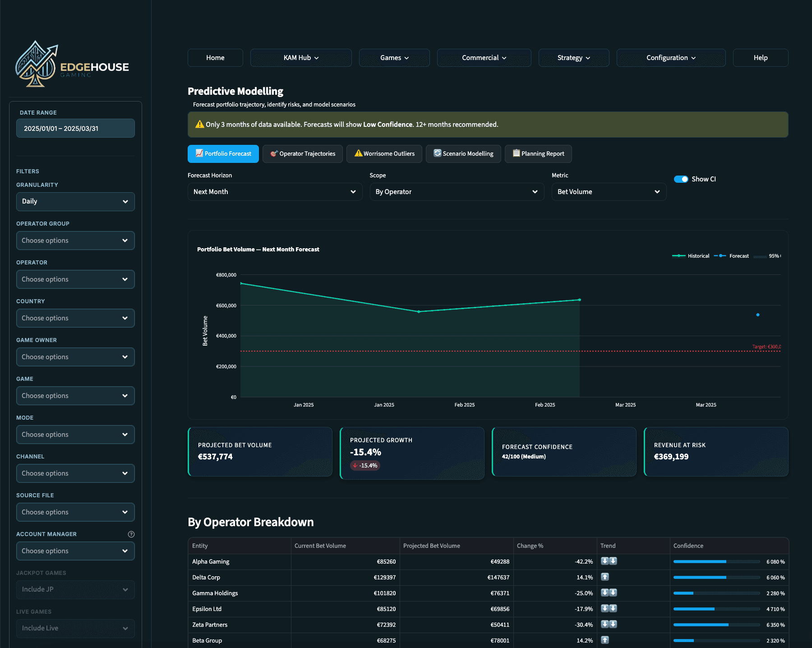Click the Help button

pos(760,58)
